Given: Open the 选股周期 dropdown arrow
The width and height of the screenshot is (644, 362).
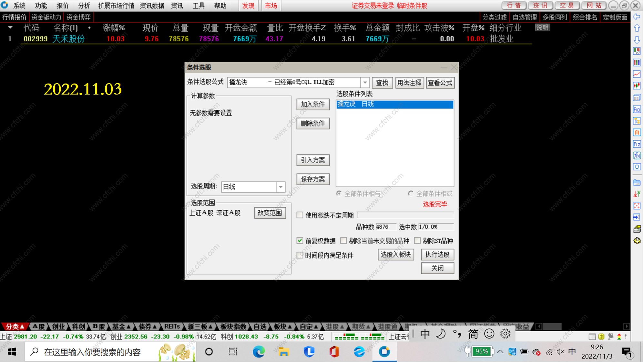Looking at the screenshot, I should click(x=281, y=187).
